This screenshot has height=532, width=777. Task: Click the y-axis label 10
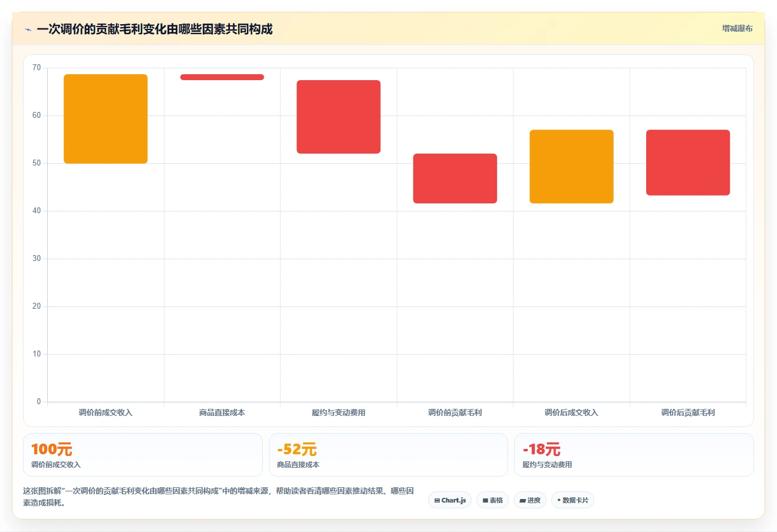(x=37, y=354)
